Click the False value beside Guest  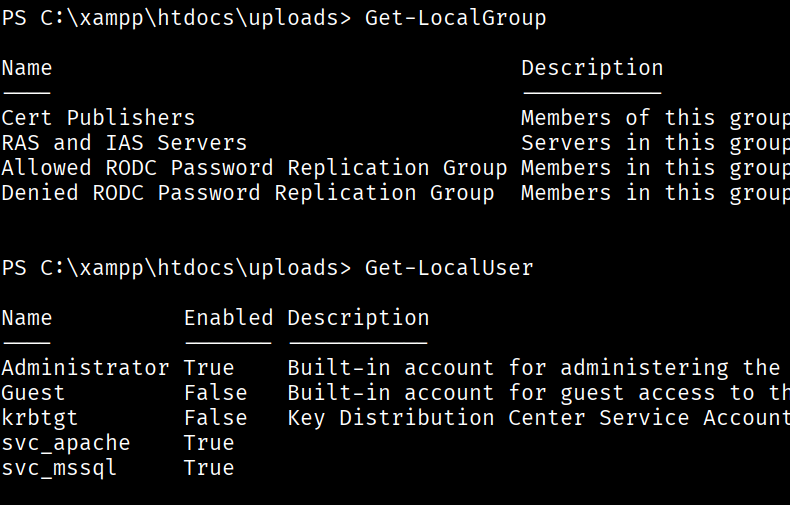click(216, 393)
